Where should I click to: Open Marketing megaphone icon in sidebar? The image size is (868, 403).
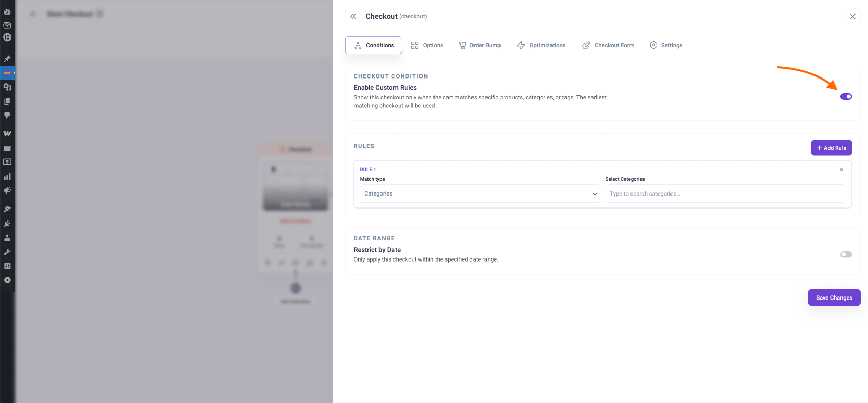(x=7, y=191)
